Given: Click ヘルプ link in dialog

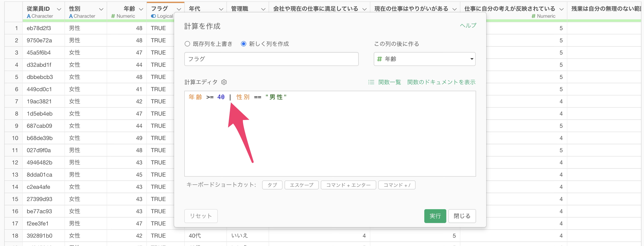Looking at the screenshot, I should tap(468, 26).
